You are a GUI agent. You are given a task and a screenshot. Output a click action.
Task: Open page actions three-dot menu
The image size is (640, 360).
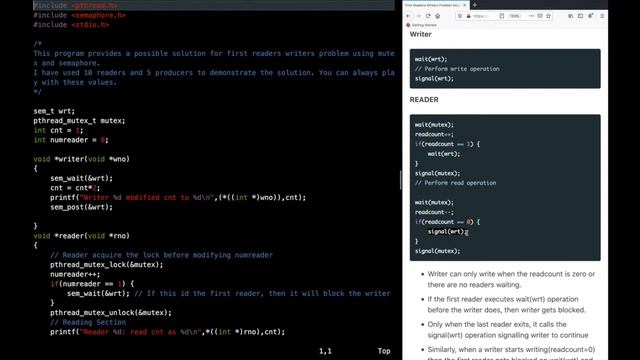coord(531,16)
